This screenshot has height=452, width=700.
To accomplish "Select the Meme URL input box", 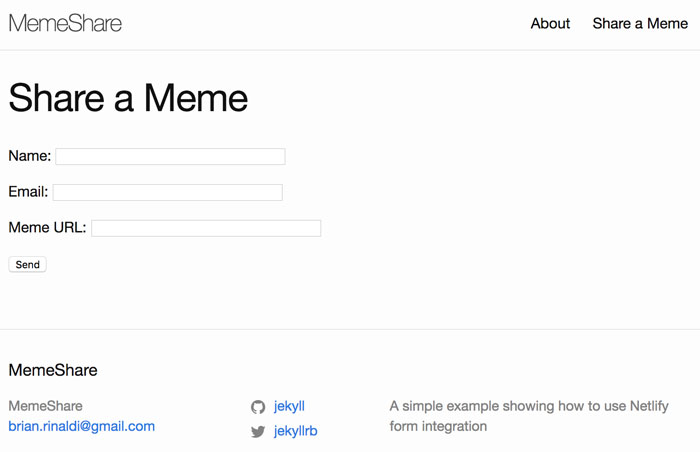I will [206, 228].
